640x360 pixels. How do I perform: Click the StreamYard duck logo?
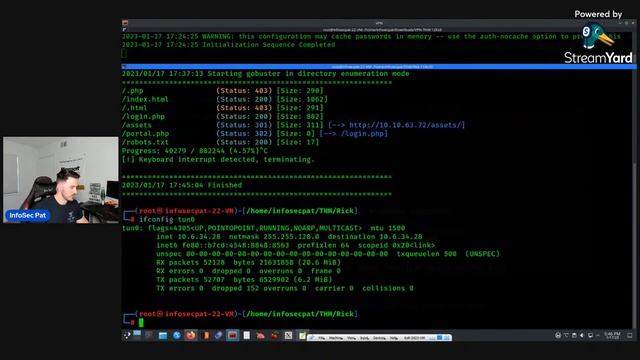coord(598,36)
